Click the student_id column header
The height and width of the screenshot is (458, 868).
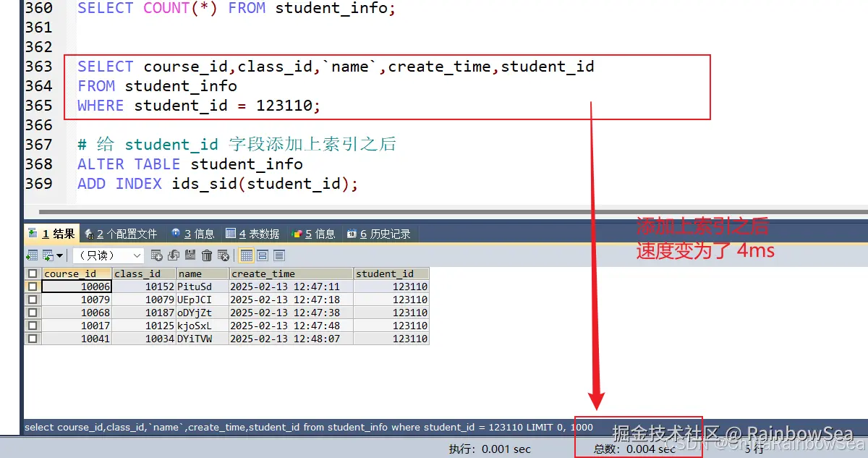coord(391,273)
